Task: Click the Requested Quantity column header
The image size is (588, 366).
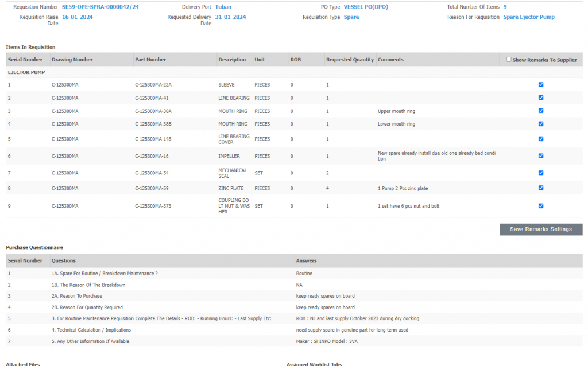Action: click(350, 60)
